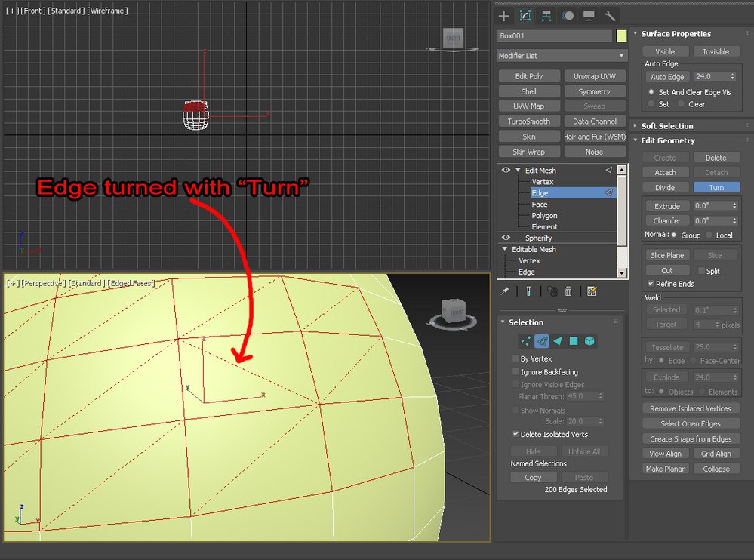Viewport: 754px width, 560px height.
Task: Click the Front viewport ViewCube
Action: click(453, 39)
